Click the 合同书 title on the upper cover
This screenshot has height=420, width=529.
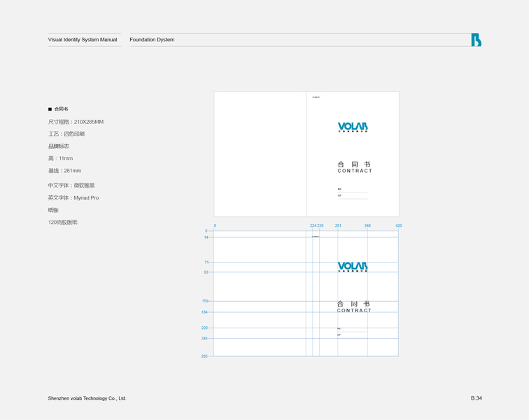click(x=354, y=164)
